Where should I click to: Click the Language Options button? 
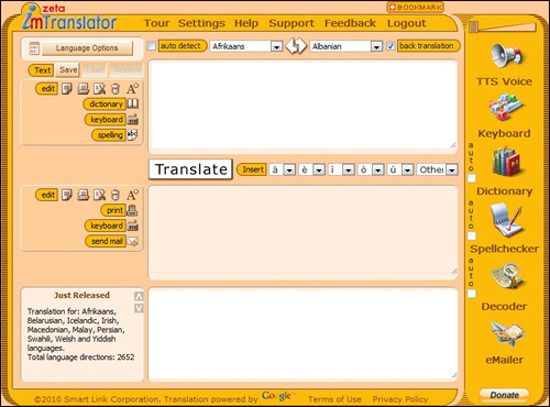pyautogui.click(x=87, y=48)
